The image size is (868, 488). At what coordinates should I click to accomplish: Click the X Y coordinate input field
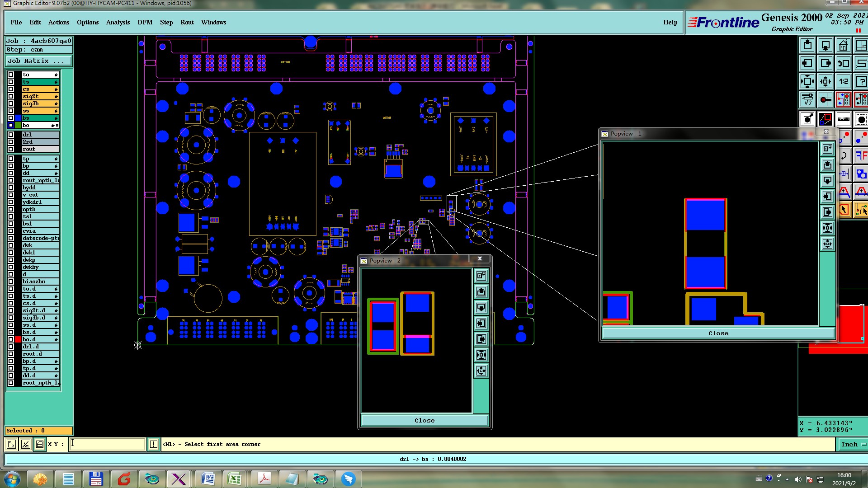(108, 444)
